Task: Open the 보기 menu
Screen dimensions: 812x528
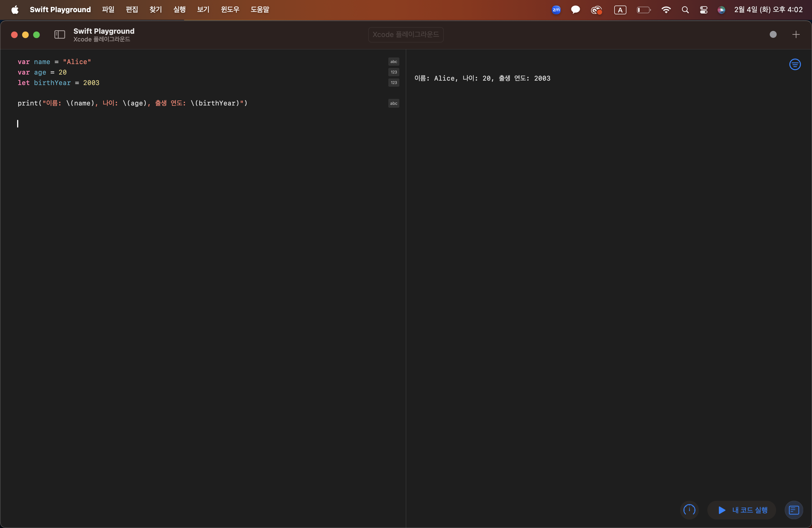Action: tap(203, 10)
